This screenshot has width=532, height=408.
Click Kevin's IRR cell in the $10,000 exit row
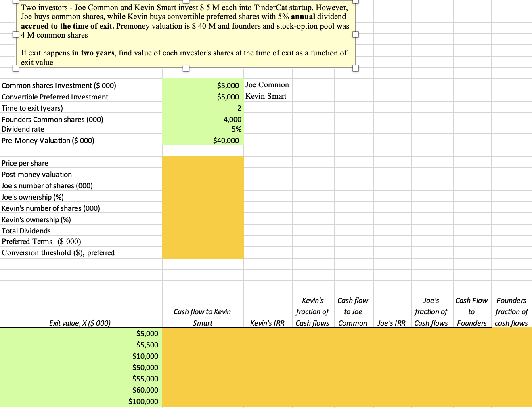click(x=268, y=356)
